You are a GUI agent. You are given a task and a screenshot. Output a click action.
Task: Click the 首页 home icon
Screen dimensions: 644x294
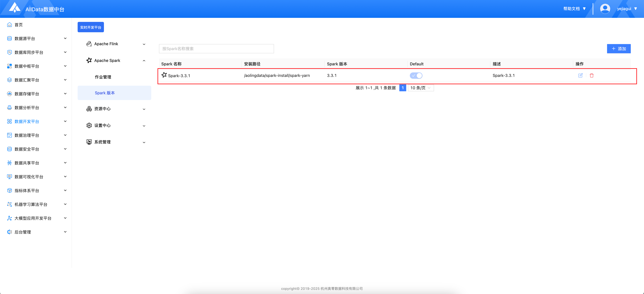tap(9, 24)
